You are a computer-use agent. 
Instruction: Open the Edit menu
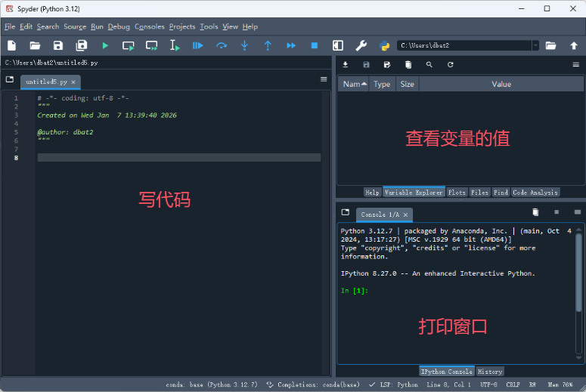(x=26, y=26)
